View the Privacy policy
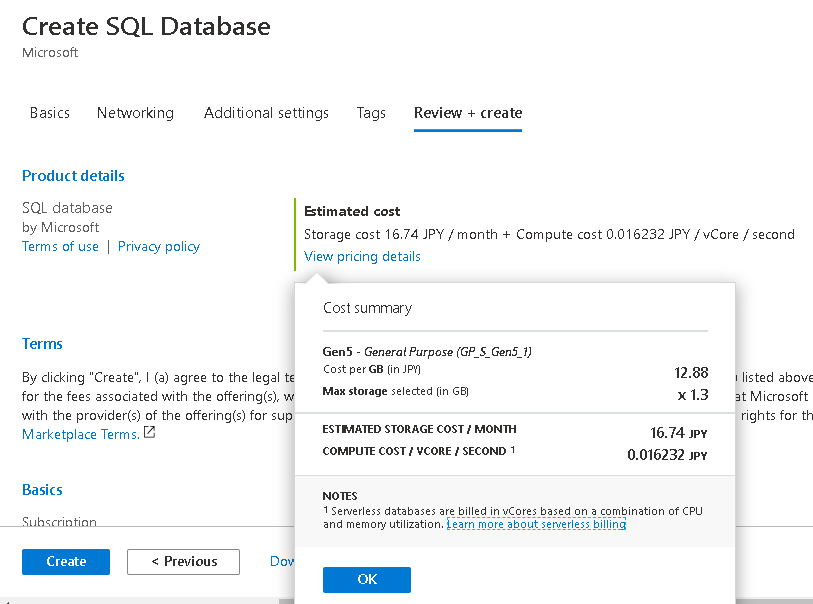813x604 pixels. click(158, 246)
